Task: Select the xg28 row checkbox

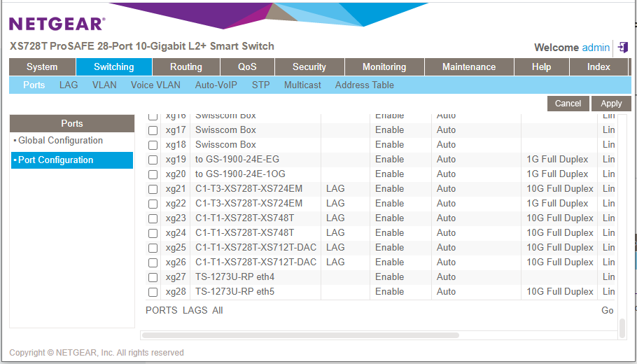Action: 153,292
